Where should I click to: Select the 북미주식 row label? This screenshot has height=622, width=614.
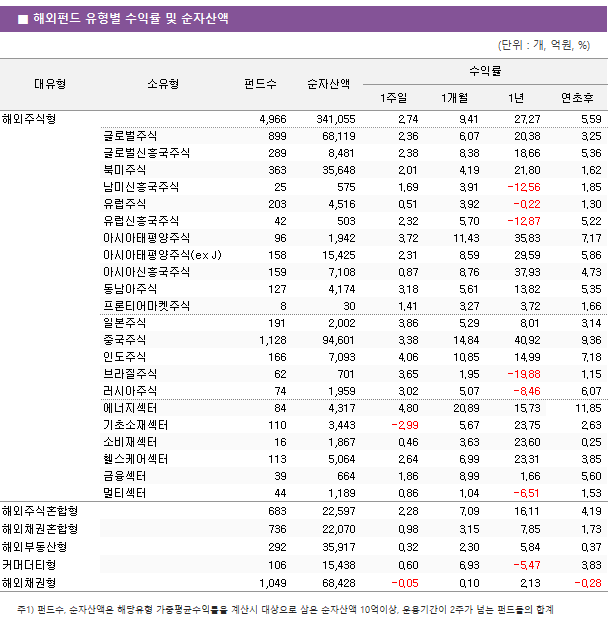[125, 170]
